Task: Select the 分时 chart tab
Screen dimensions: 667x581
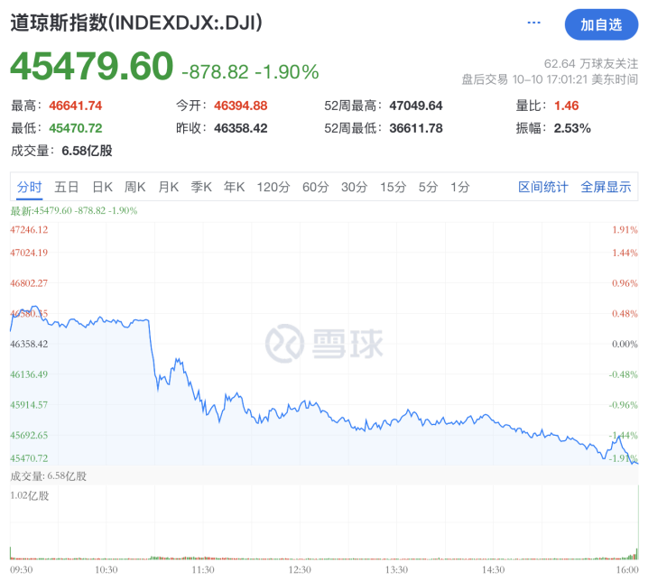Action: (29, 187)
